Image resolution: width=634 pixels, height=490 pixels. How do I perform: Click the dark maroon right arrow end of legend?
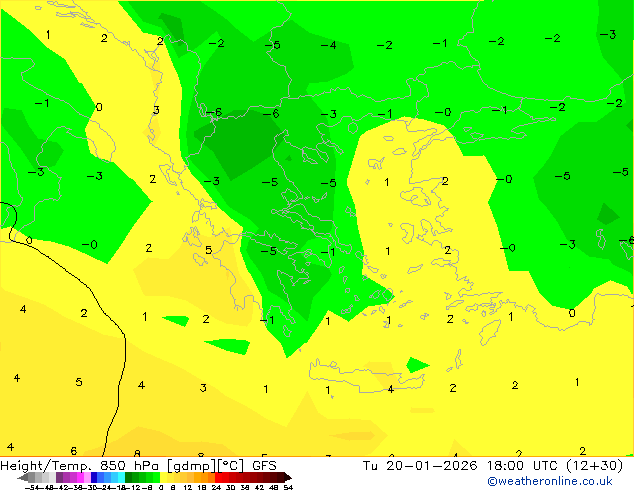288,478
